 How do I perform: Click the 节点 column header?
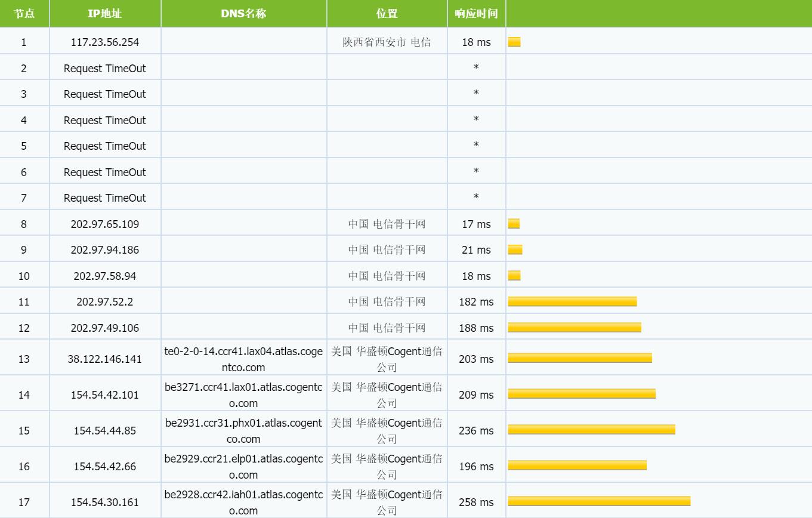(x=24, y=14)
